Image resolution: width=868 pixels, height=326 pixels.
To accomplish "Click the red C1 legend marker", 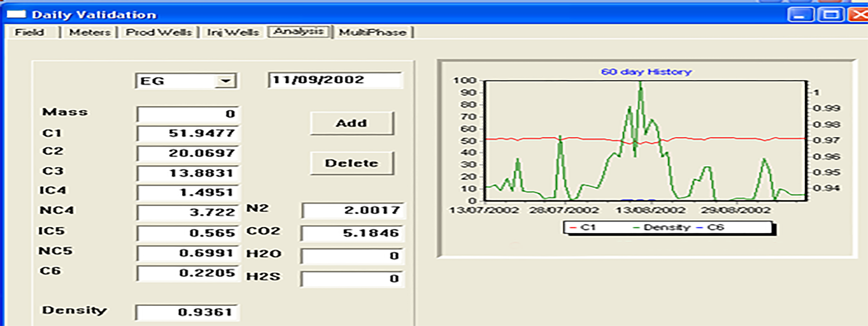I will (x=573, y=227).
